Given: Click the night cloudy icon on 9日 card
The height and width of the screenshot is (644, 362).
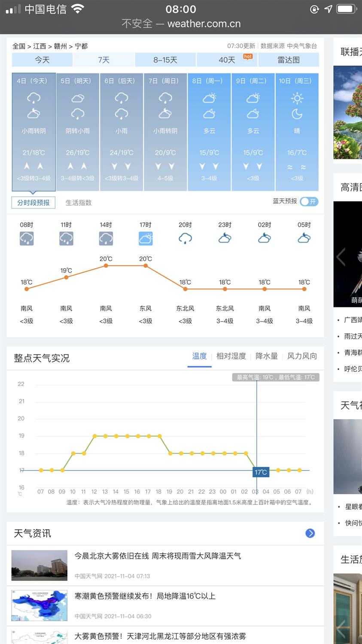Looking at the screenshot, I should [253, 114].
